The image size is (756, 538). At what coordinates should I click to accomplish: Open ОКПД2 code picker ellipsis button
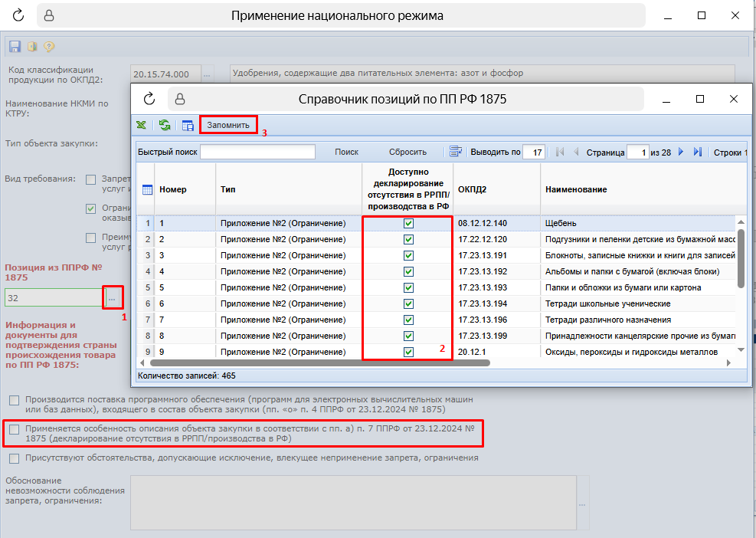(x=207, y=74)
